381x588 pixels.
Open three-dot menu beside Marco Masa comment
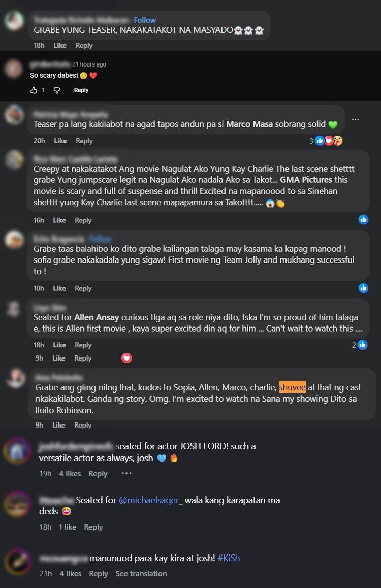(x=355, y=120)
